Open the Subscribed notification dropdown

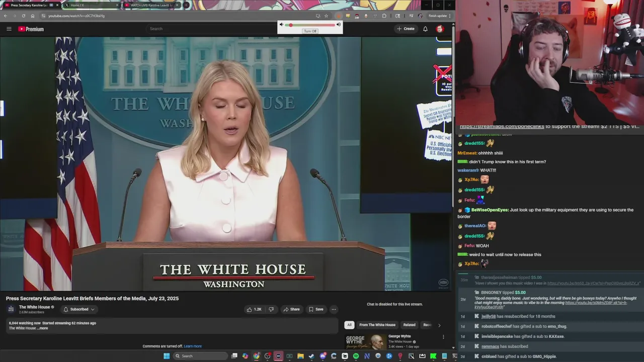tap(79, 309)
